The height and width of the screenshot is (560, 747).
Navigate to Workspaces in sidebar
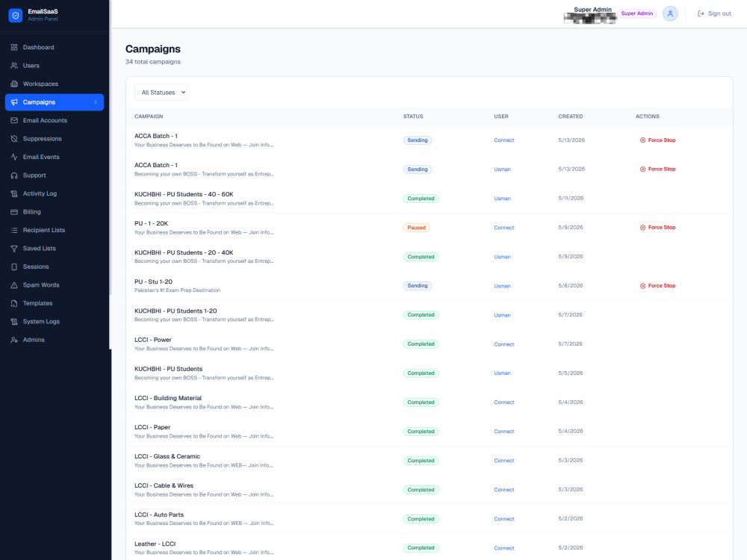point(55,84)
